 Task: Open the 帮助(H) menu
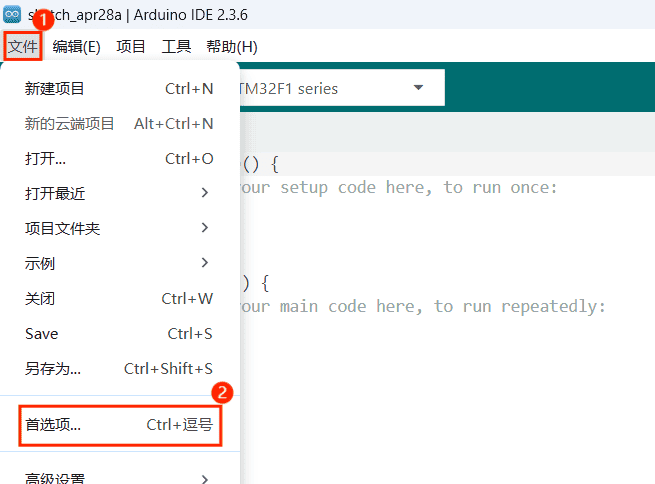pos(231,46)
